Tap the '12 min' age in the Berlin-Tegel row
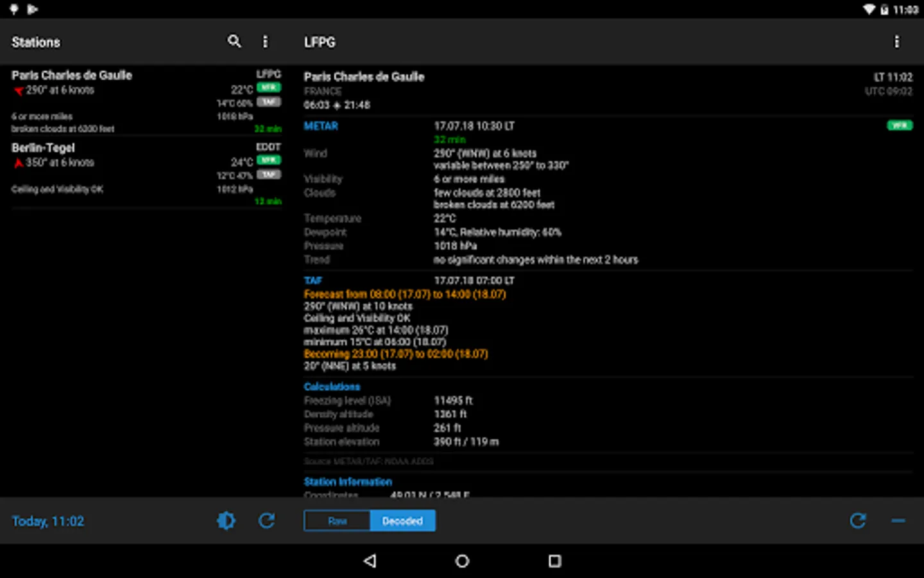 pyautogui.click(x=268, y=202)
